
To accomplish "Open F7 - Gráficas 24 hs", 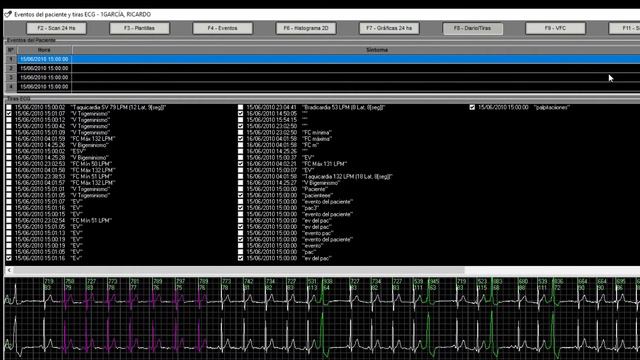I will tap(389, 28).
